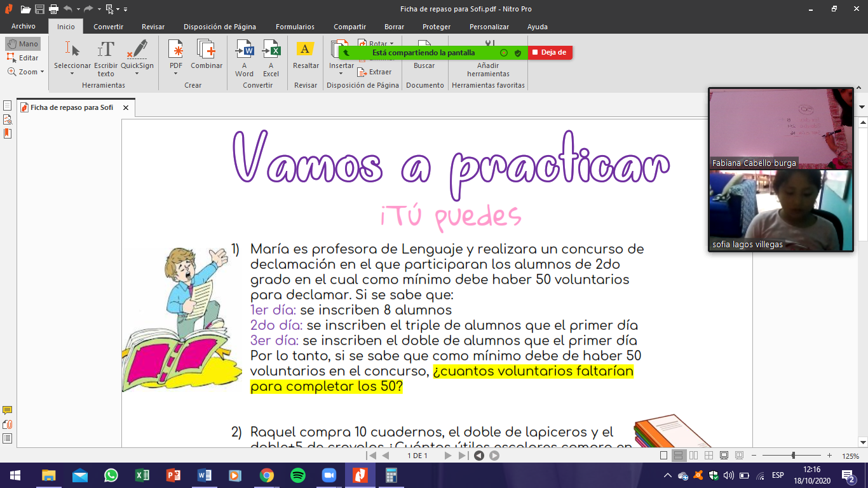The height and width of the screenshot is (488, 868).
Task: Click the Extraer pages icon
Action: click(x=374, y=72)
